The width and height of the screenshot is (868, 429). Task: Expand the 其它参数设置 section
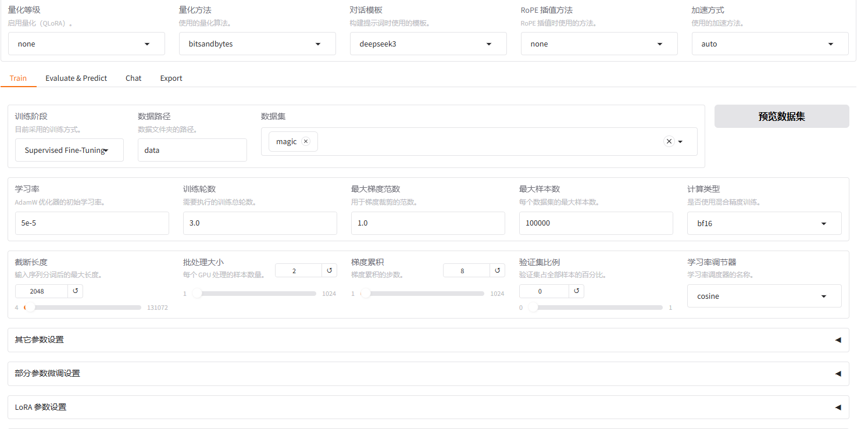coord(428,339)
